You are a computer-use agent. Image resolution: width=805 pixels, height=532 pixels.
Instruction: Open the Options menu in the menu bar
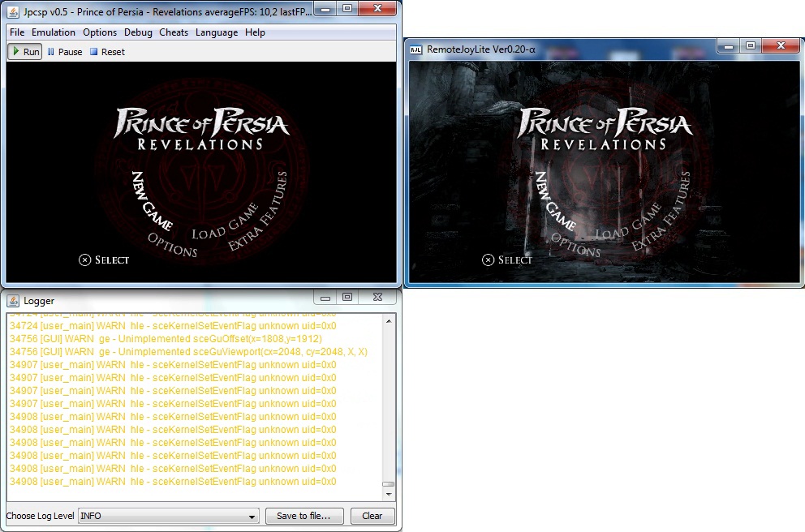pyautogui.click(x=100, y=32)
